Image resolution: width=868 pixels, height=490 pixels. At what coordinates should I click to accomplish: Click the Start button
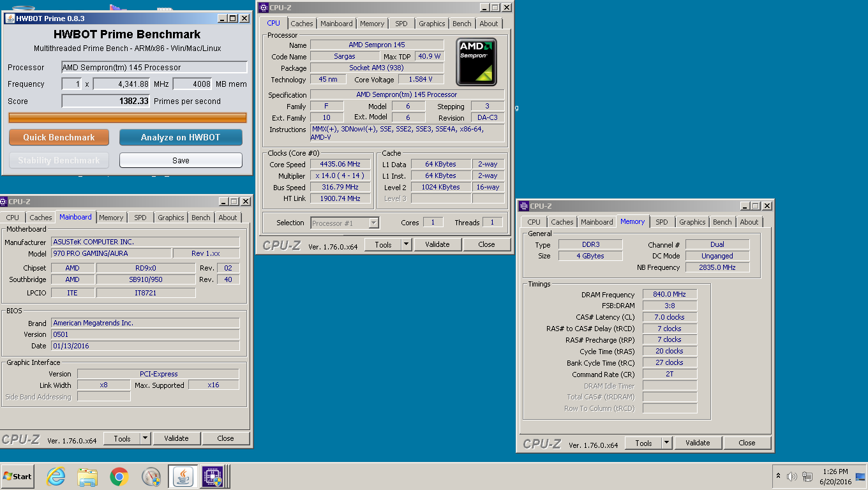(x=17, y=476)
